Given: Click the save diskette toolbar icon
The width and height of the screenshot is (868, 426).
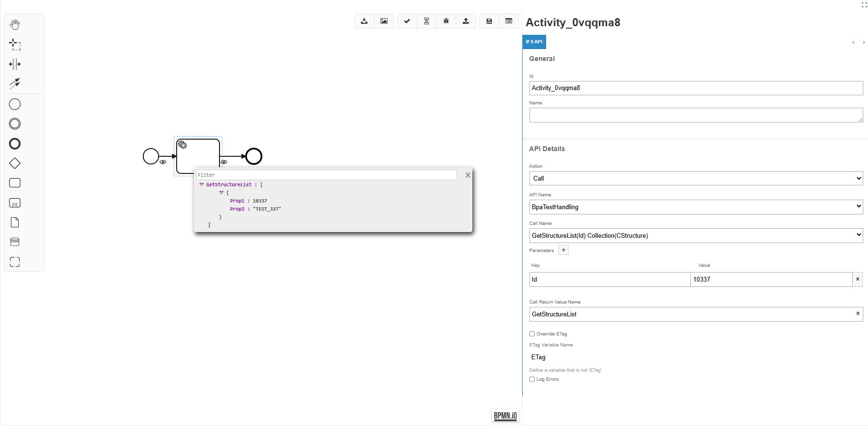Looking at the screenshot, I should click(x=489, y=21).
